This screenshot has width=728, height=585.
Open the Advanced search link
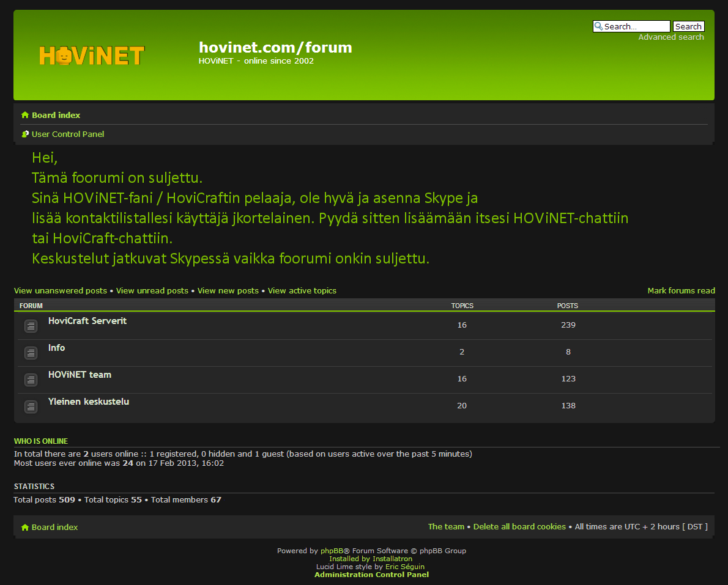(x=671, y=37)
